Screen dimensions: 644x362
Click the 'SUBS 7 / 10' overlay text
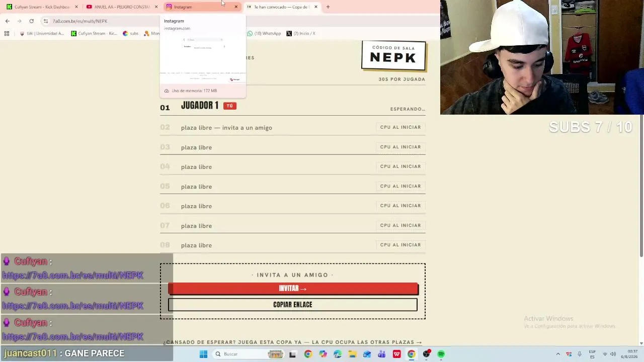[x=590, y=127]
